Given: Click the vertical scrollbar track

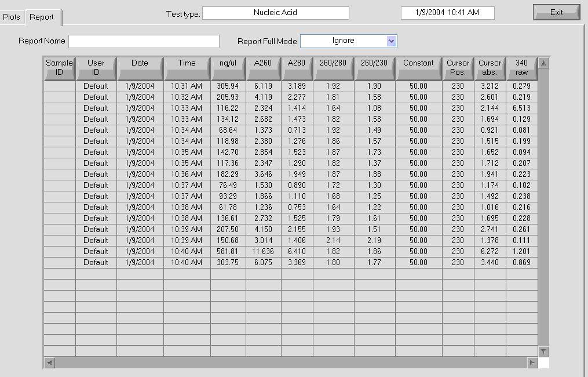Looking at the screenshot, I should 544,207.
